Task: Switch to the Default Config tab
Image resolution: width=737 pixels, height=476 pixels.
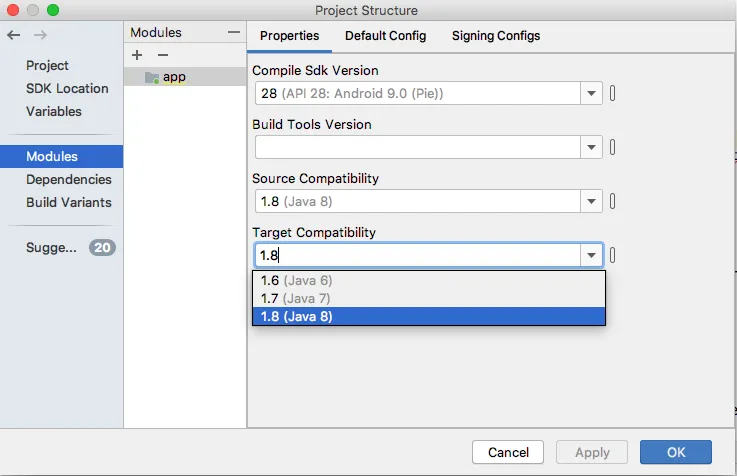Action: point(385,35)
